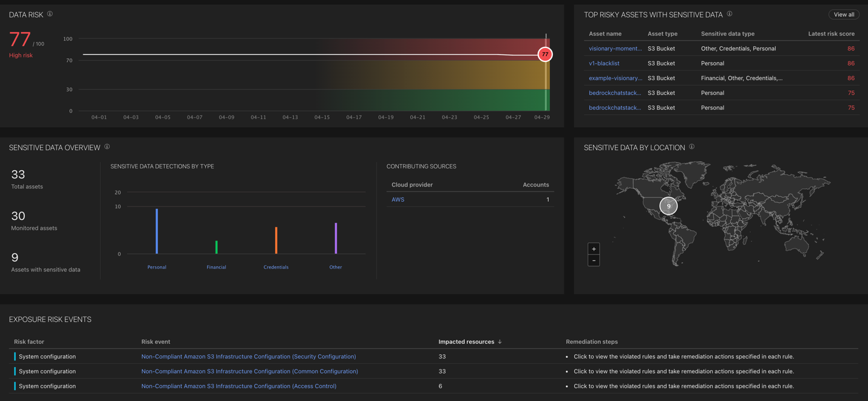Open S3 Access Control risk event
The height and width of the screenshot is (401, 868).
coord(239,386)
